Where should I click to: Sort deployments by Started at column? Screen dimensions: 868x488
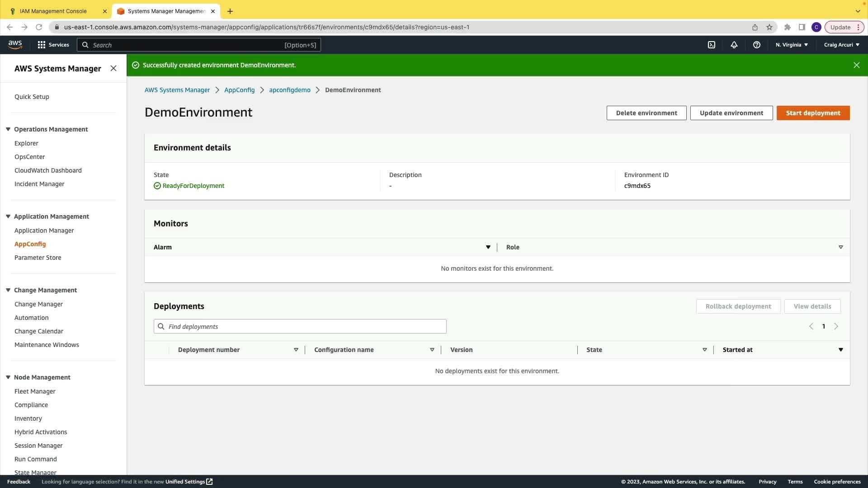[x=840, y=350]
